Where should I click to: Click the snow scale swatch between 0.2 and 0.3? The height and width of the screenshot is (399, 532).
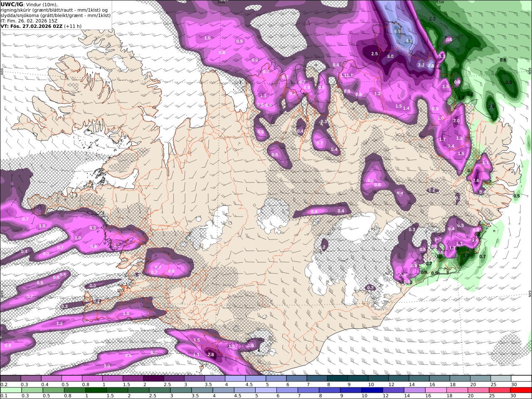[x=10, y=379]
